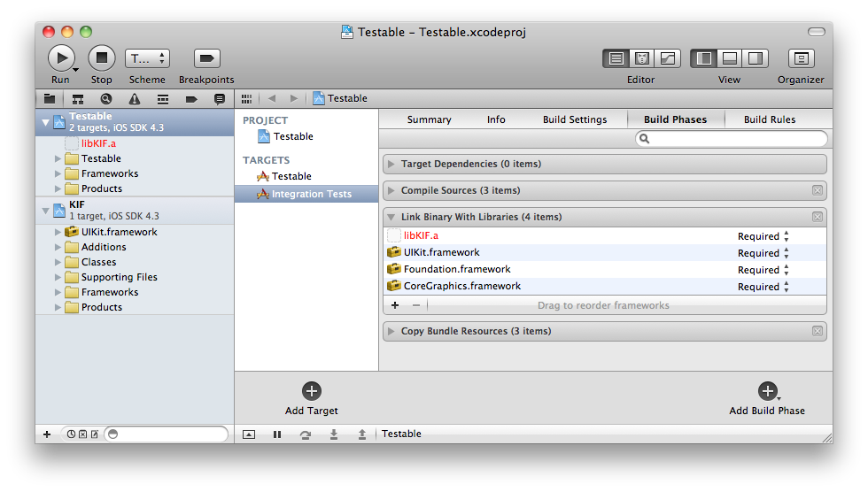Open the Version editor

[x=667, y=58]
